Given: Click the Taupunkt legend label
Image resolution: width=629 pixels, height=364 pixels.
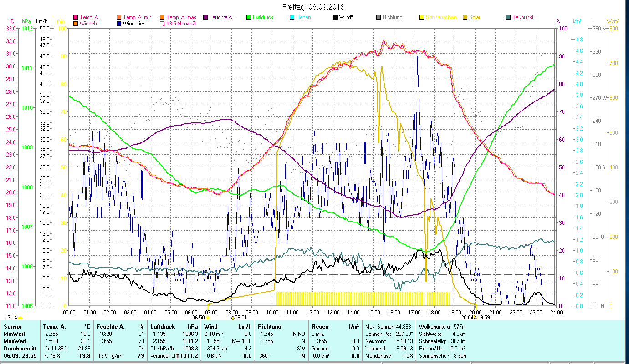Looking at the screenshot, I should pos(522,17).
